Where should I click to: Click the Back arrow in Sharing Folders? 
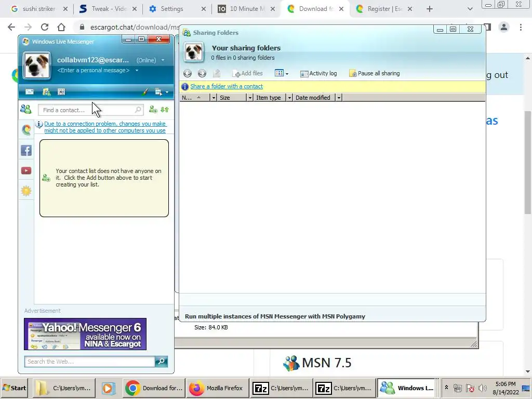pyautogui.click(x=187, y=73)
